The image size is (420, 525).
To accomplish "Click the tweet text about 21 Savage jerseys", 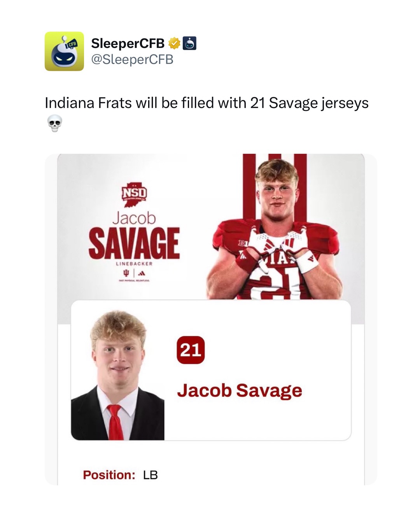I will [206, 103].
